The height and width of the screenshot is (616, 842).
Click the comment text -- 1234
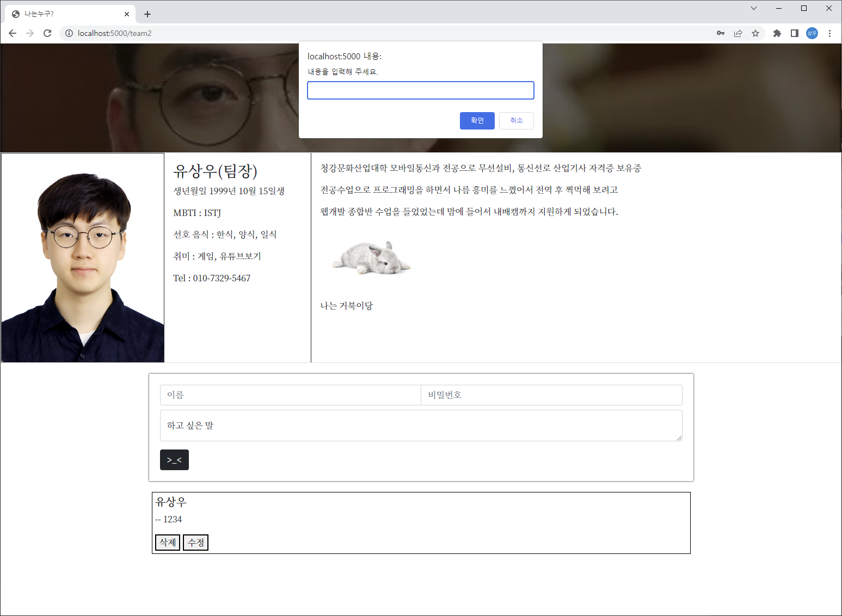169,519
